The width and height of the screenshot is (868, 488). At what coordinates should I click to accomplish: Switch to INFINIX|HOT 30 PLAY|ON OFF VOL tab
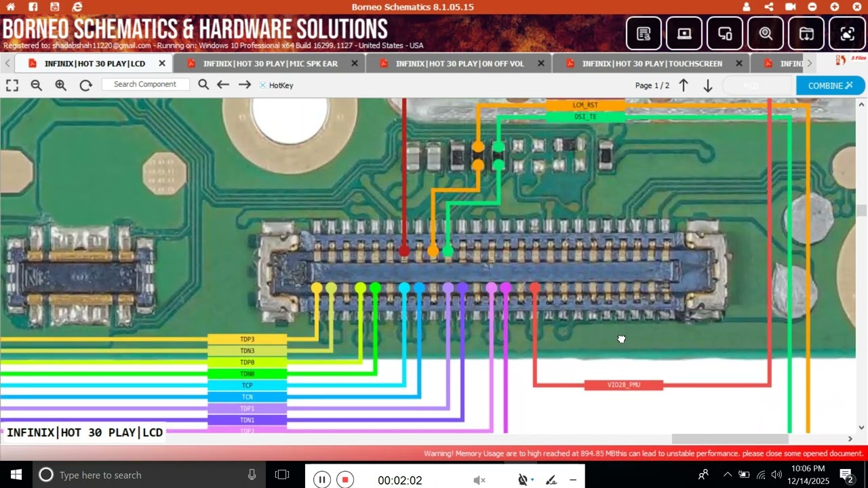(460, 64)
